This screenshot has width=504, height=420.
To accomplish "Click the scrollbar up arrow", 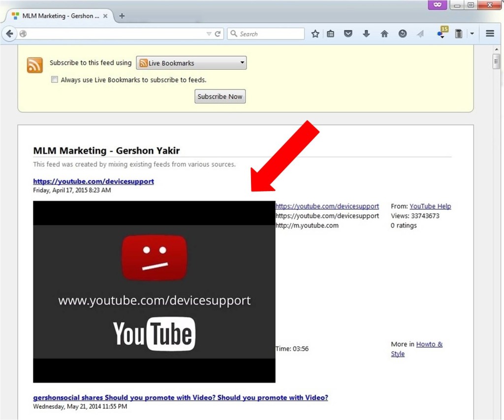I will click(497, 50).
